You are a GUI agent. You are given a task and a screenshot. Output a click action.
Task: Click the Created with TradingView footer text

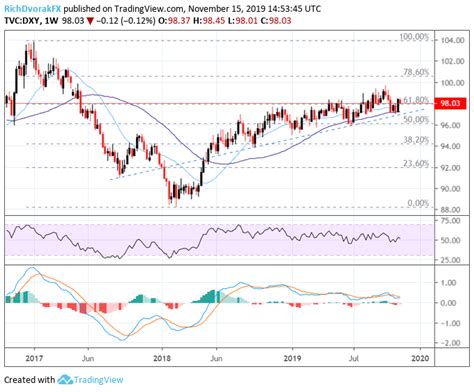[64, 379]
